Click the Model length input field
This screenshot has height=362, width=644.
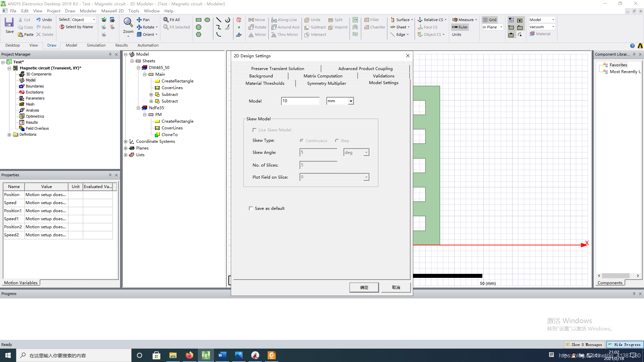pos(300,101)
